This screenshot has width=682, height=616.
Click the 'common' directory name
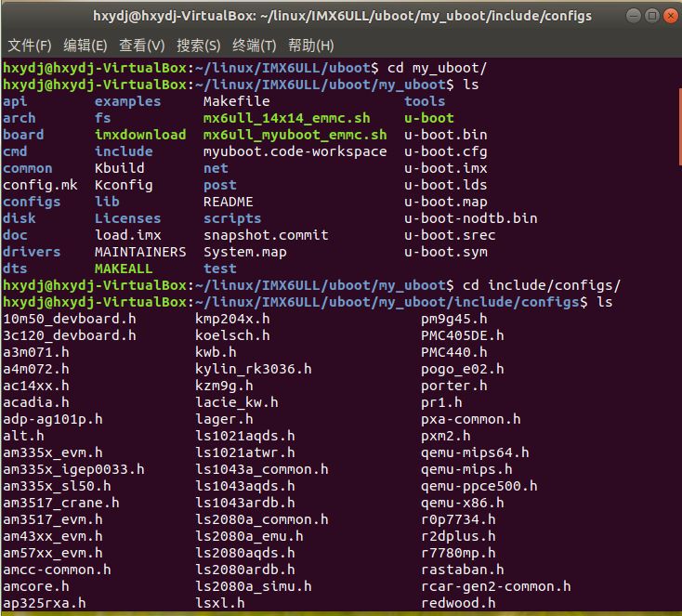coord(28,168)
